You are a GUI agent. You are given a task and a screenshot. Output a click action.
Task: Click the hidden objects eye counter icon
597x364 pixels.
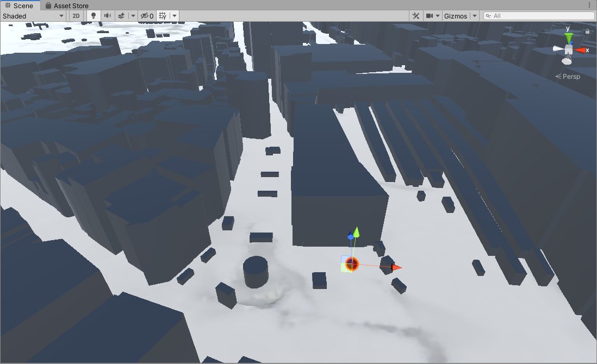click(x=145, y=16)
